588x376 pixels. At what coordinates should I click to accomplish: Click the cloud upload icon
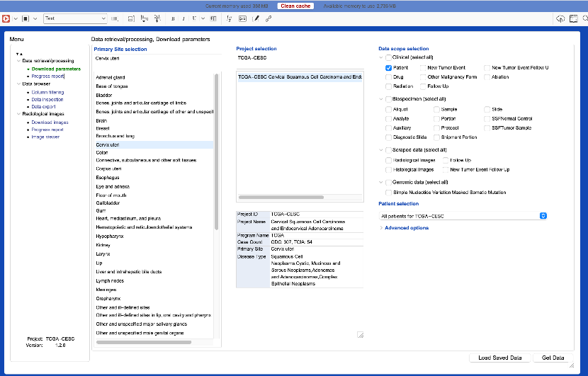[x=560, y=18]
